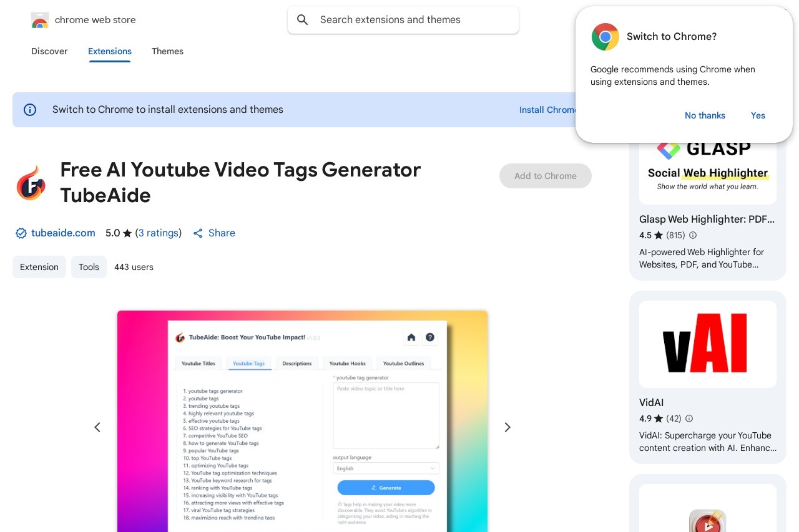Show previous screenshot with left arrow

[97, 427]
